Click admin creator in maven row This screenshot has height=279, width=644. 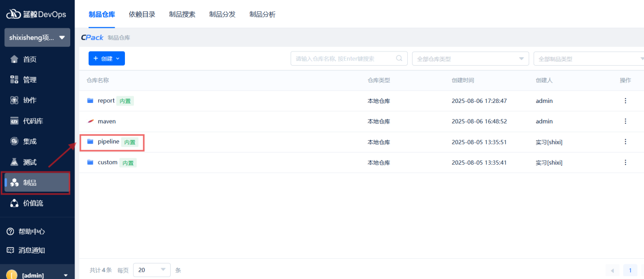pyautogui.click(x=544, y=121)
